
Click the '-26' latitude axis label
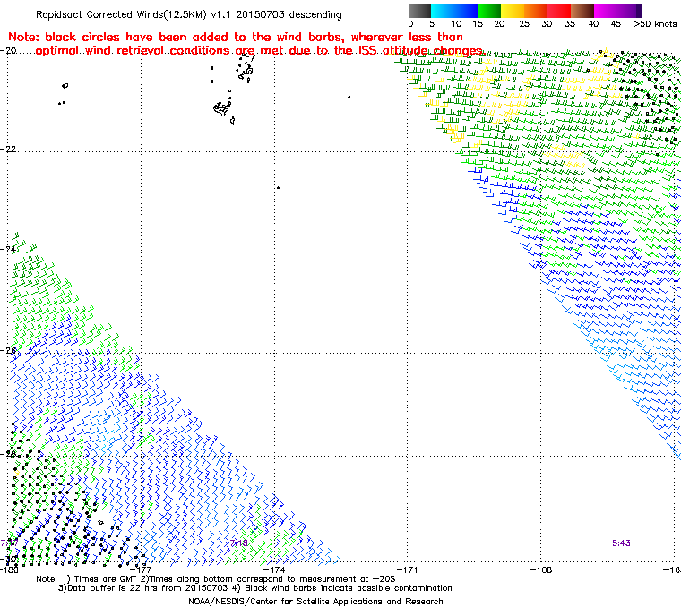(8, 350)
